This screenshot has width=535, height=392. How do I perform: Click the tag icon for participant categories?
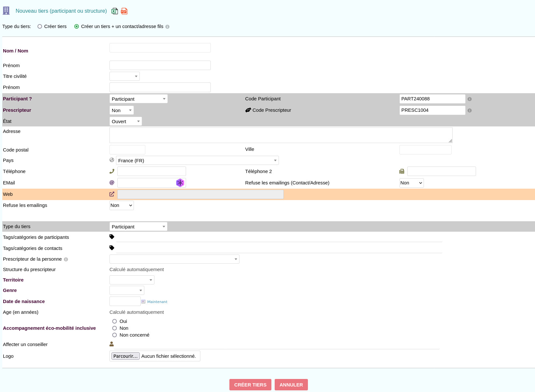tap(112, 237)
